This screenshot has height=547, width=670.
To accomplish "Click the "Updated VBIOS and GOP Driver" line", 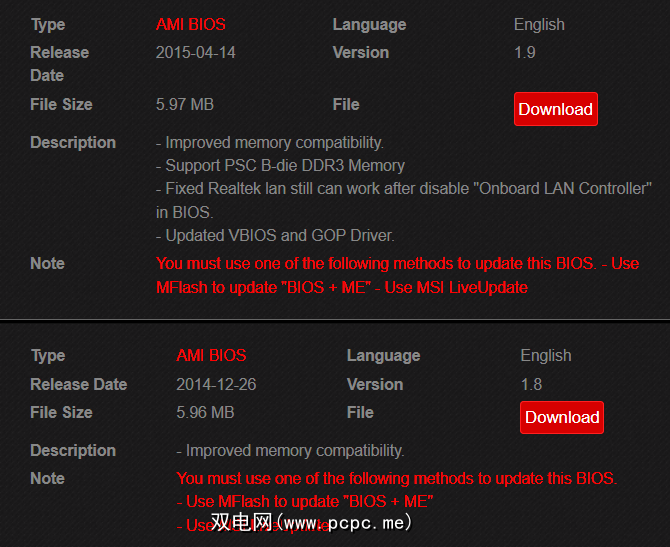I will (x=275, y=236).
